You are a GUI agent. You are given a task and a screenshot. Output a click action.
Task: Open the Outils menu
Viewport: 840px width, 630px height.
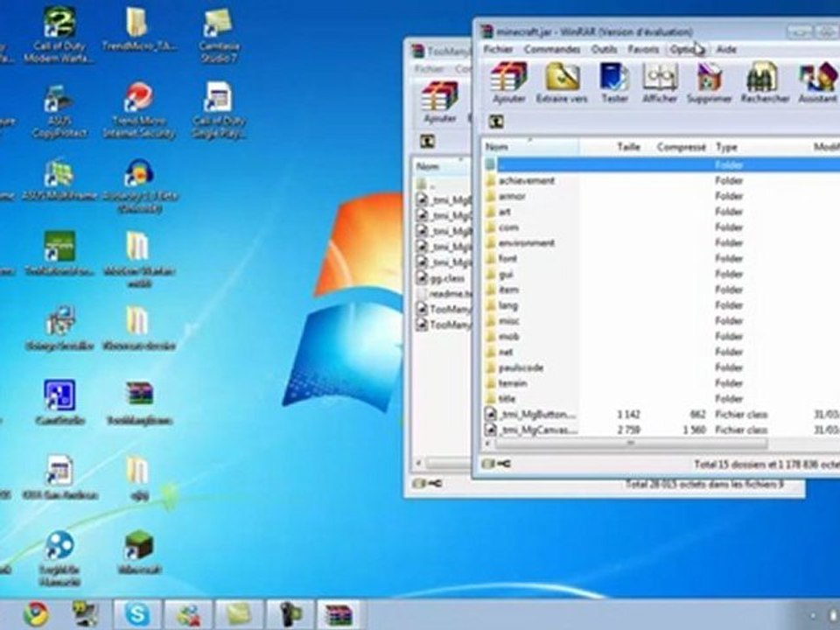604,49
